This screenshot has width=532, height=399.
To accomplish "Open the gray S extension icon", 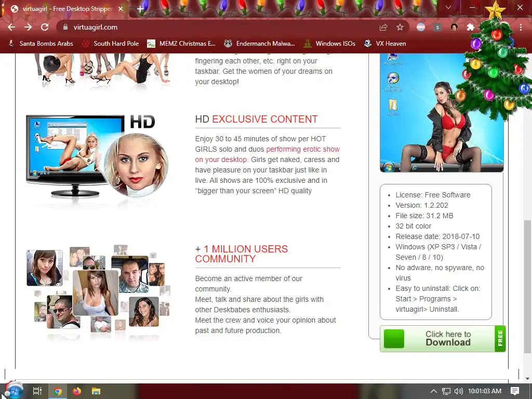I will point(437,28).
